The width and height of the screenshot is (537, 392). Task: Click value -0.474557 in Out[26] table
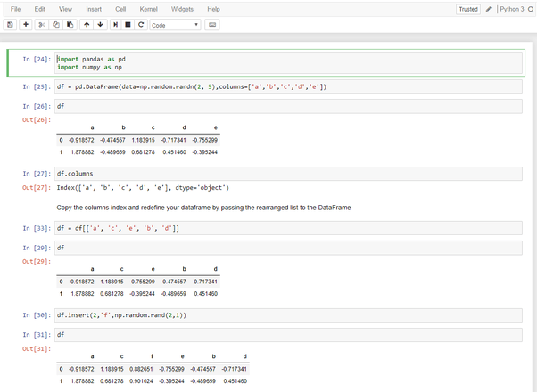[x=112, y=140]
